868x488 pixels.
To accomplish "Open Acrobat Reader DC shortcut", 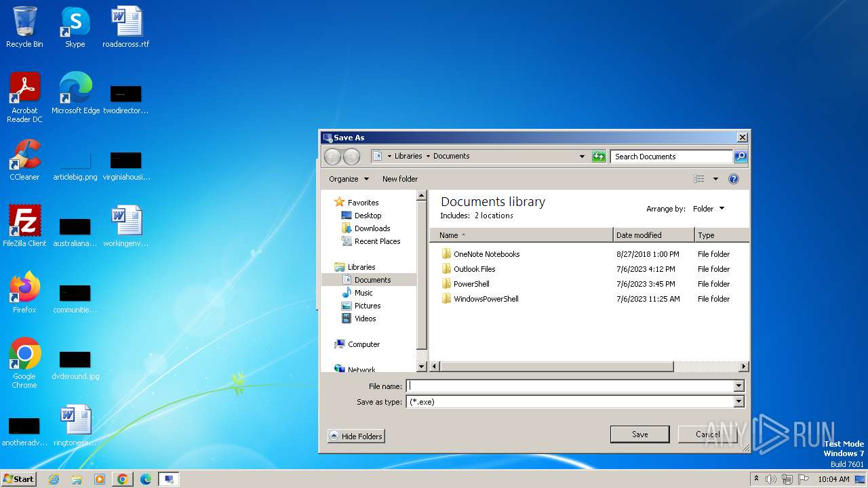I will 24,98.
